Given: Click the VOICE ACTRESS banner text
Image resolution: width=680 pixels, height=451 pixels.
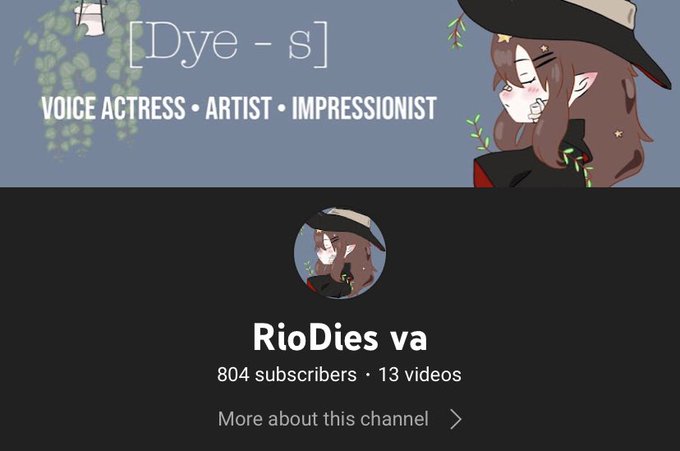Looking at the screenshot, I should click(x=114, y=108).
